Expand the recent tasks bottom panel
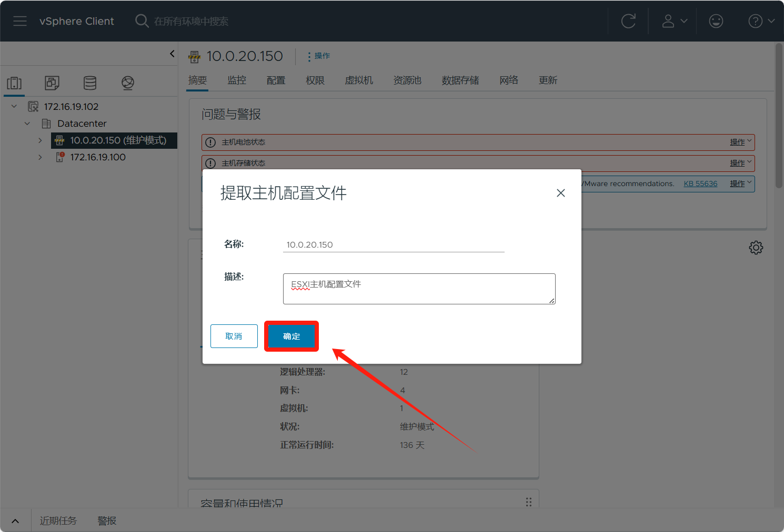784x532 pixels. pos(15,521)
